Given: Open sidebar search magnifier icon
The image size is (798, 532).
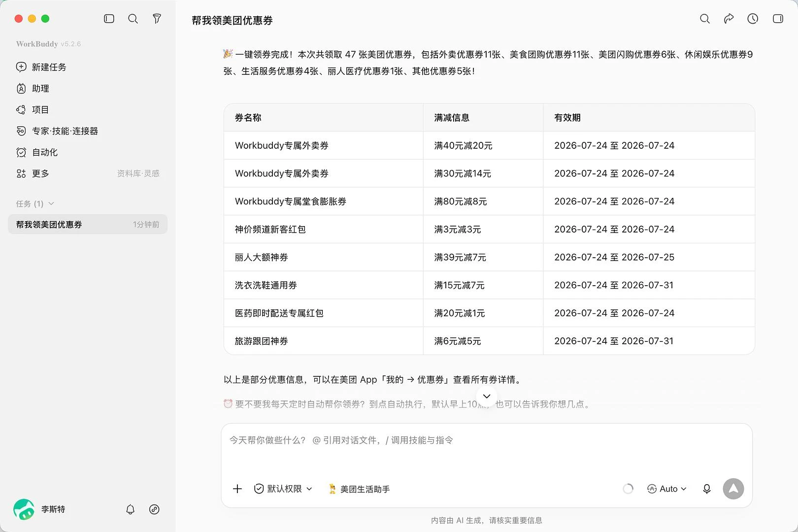Looking at the screenshot, I should tap(133, 19).
